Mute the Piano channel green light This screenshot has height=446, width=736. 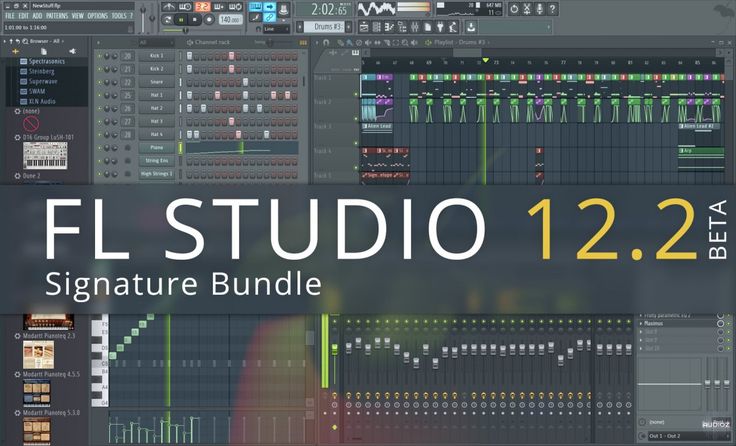click(x=100, y=147)
